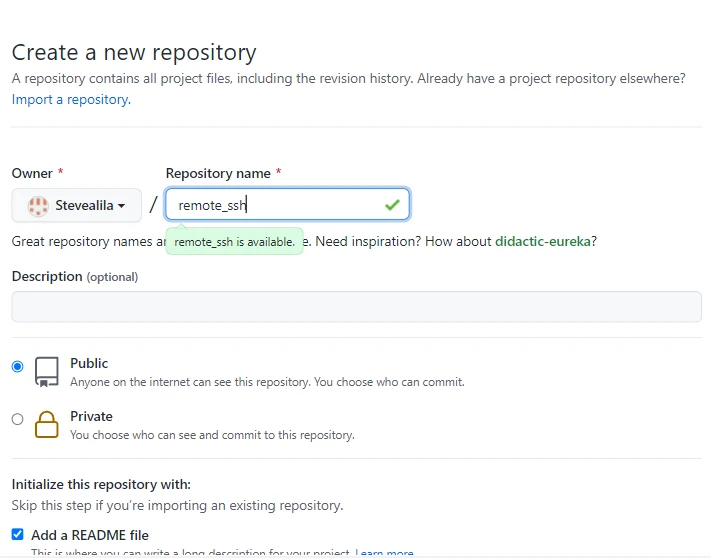The height and width of the screenshot is (558, 711).
Task: Open the Import a repository link
Action: coord(70,99)
